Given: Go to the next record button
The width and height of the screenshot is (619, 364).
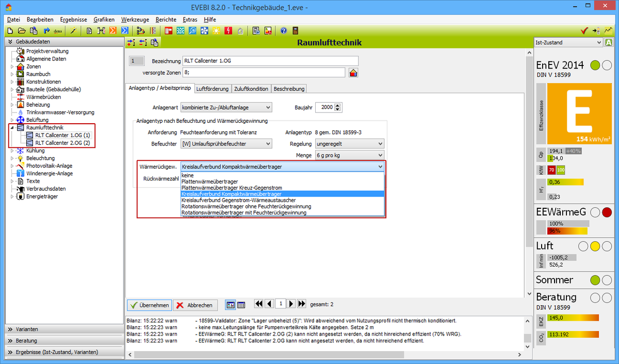Looking at the screenshot, I should (291, 304).
